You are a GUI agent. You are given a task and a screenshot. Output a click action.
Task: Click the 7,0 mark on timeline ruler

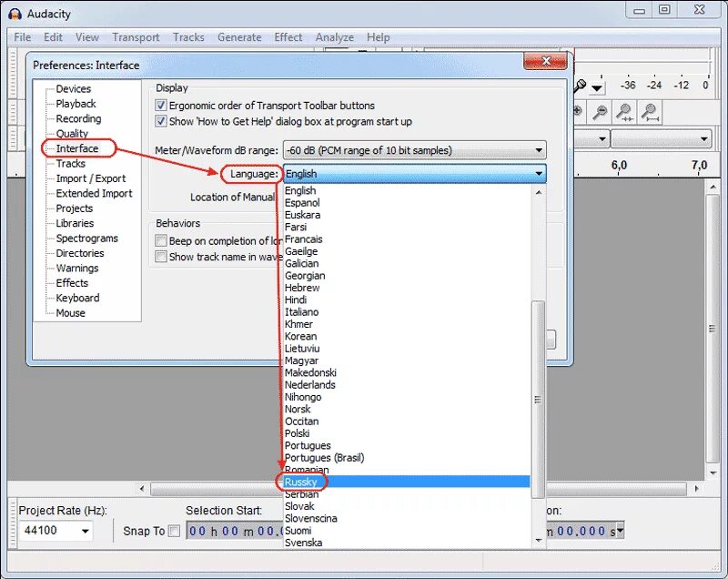(699, 166)
